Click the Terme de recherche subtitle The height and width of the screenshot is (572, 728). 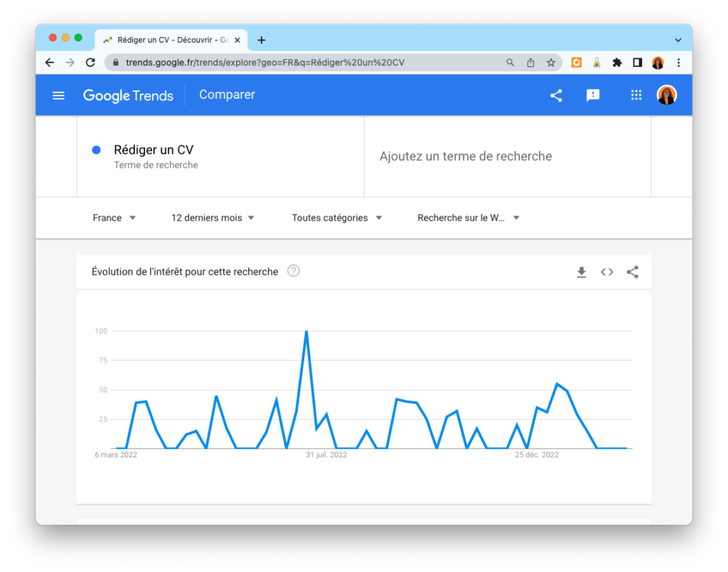[x=156, y=165]
